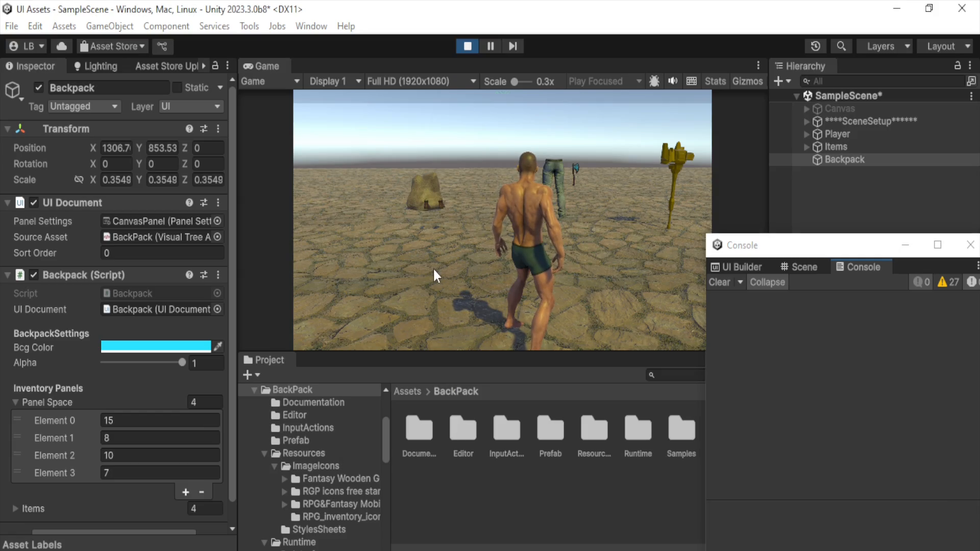Lock the Inspector panel
Viewport: 980px width, 551px height.
(215, 66)
